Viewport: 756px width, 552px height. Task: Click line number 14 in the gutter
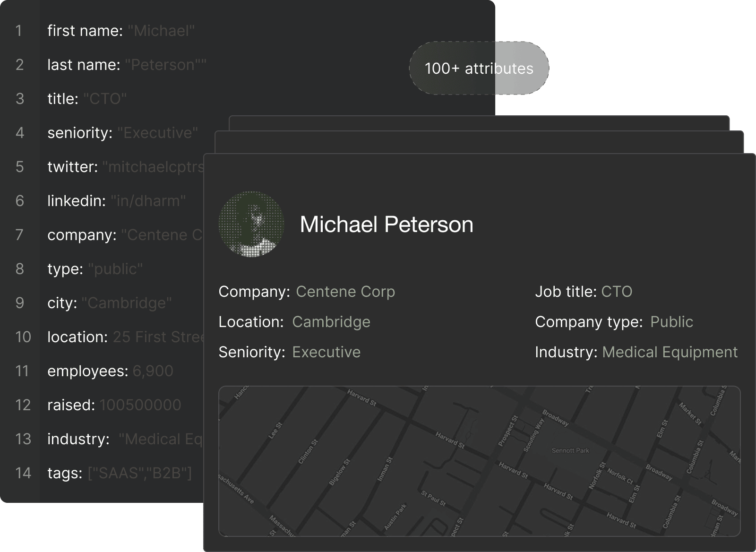click(x=23, y=473)
